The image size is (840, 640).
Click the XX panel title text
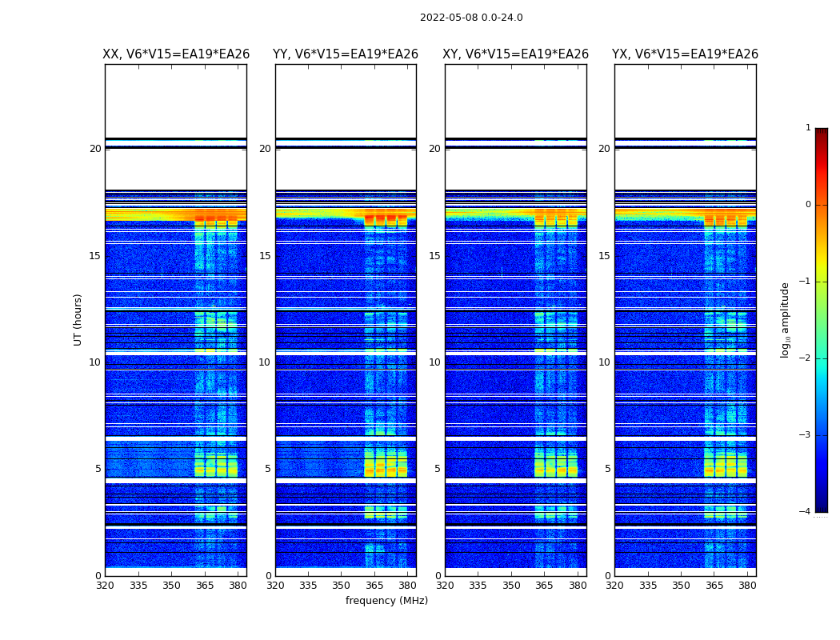(x=176, y=54)
